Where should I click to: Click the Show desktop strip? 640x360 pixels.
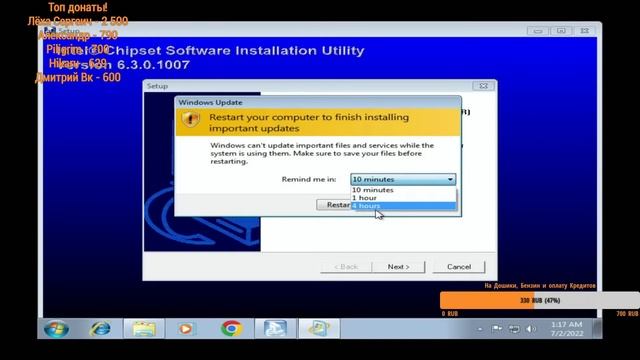point(597,329)
